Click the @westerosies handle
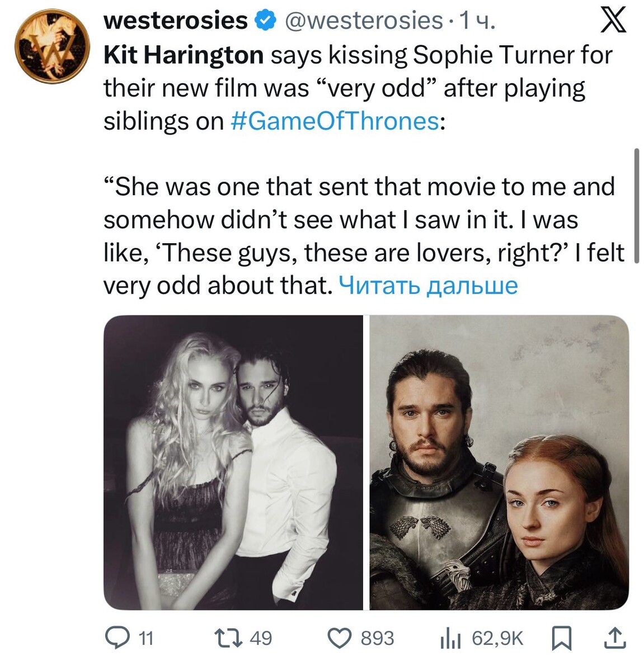 (x=364, y=21)
